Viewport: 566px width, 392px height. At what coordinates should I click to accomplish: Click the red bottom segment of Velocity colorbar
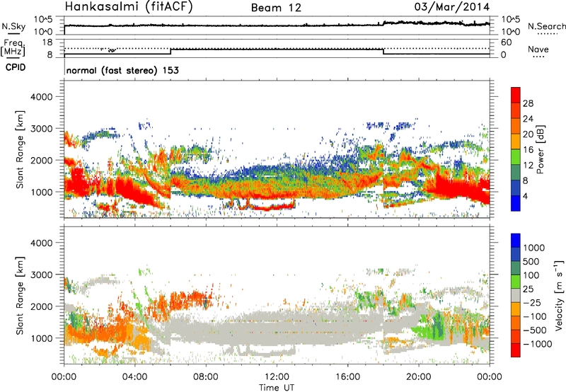pyautogui.click(x=516, y=350)
